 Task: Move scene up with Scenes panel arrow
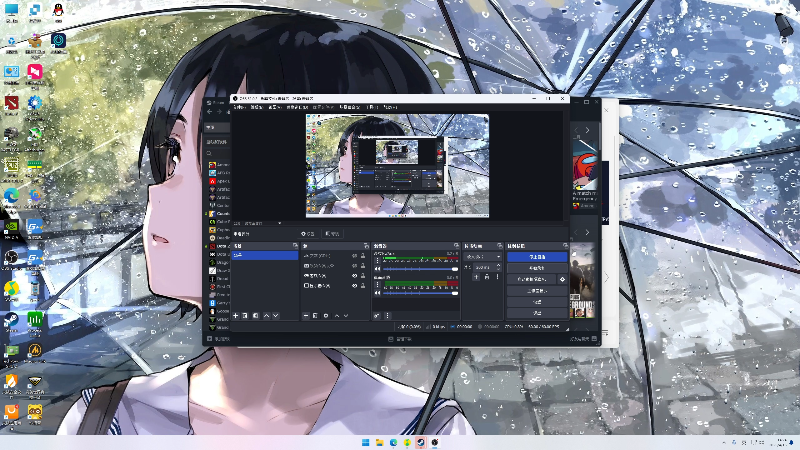click(x=266, y=316)
